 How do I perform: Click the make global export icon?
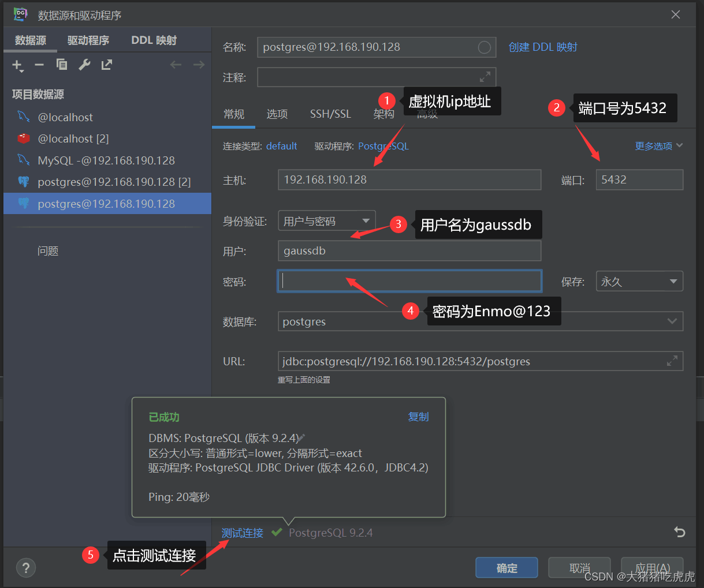107,65
